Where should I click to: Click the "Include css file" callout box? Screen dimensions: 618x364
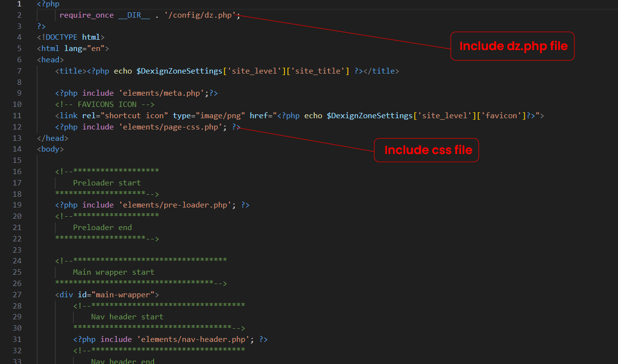pyautogui.click(x=427, y=150)
